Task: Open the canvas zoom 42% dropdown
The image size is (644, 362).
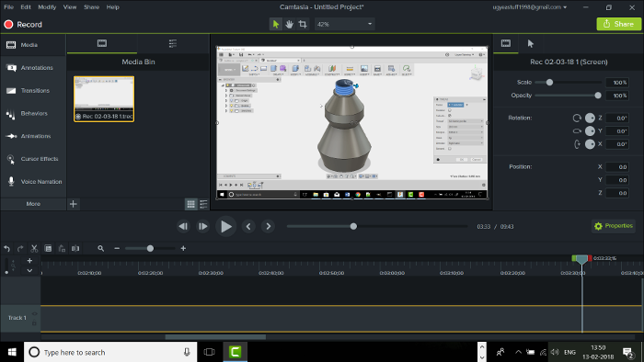Action: [x=344, y=24]
